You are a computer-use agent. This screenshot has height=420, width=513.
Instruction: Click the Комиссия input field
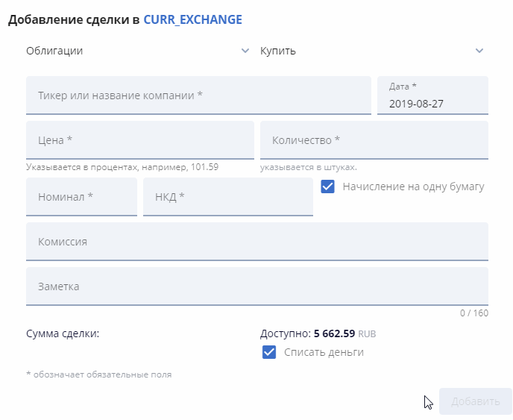257,242
